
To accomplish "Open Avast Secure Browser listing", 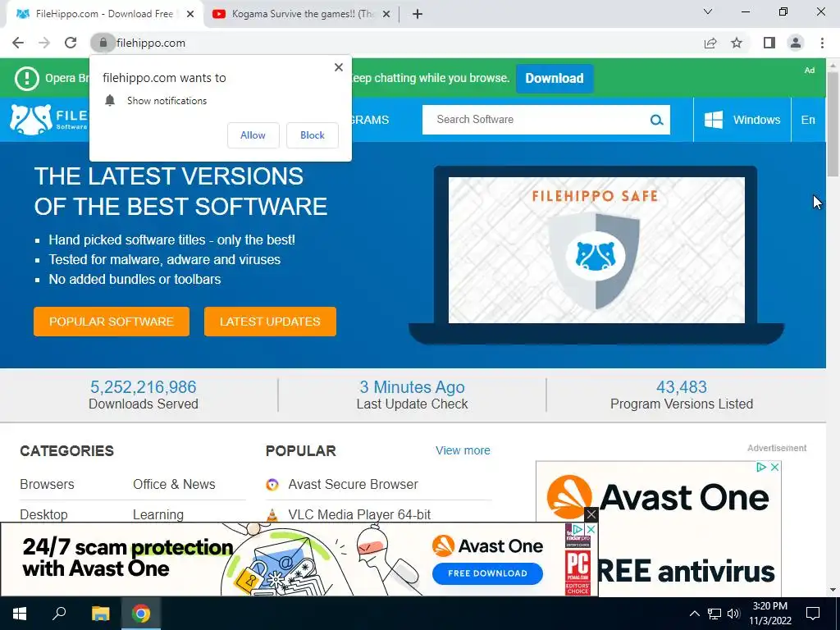I will [x=353, y=484].
